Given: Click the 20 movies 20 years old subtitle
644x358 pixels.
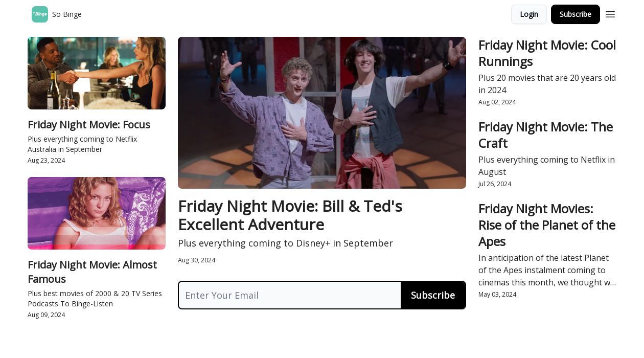Looking at the screenshot, I should tap(547, 84).
